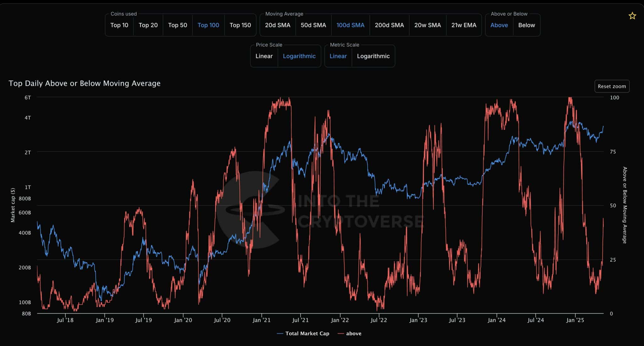Click the 100d SMA selected option
644x346 pixels.
(350, 25)
